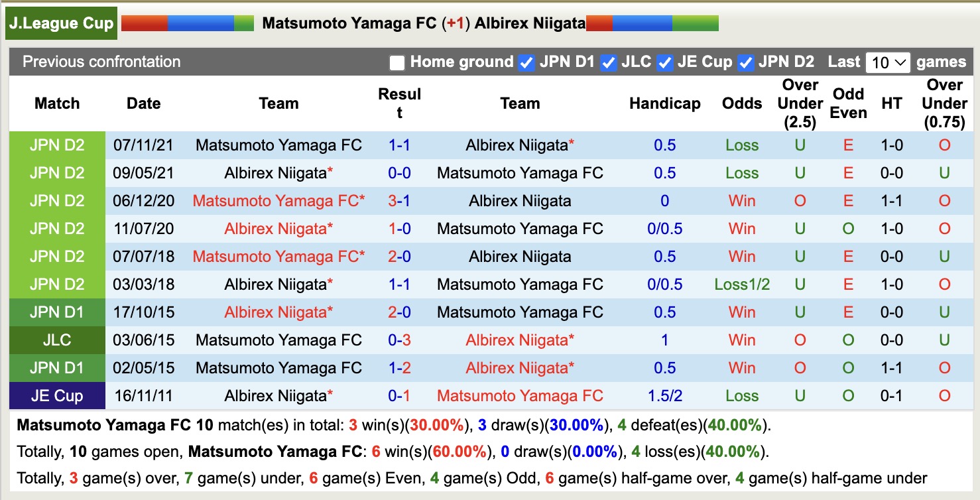Uncheck the JPN D1 filter
Viewport: 980px width, 500px height.
[526, 63]
